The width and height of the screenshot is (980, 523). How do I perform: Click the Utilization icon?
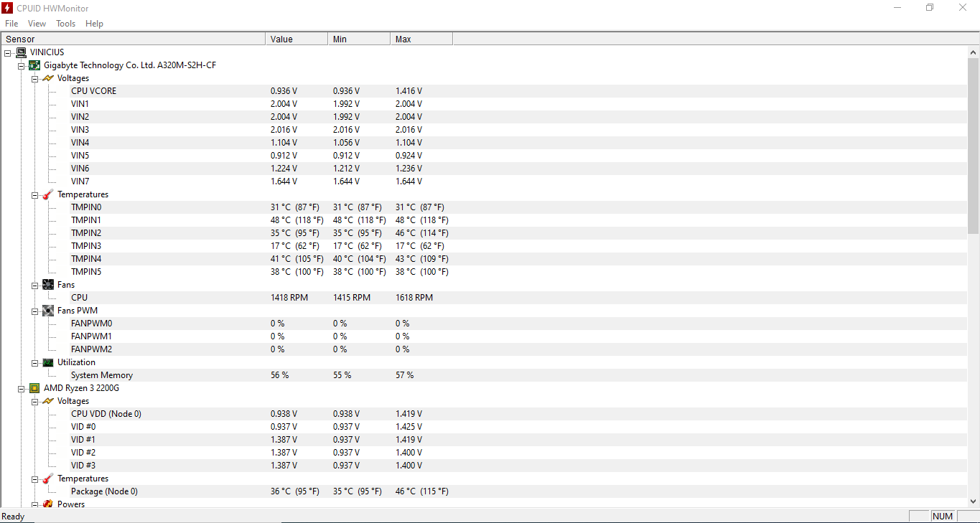click(48, 362)
